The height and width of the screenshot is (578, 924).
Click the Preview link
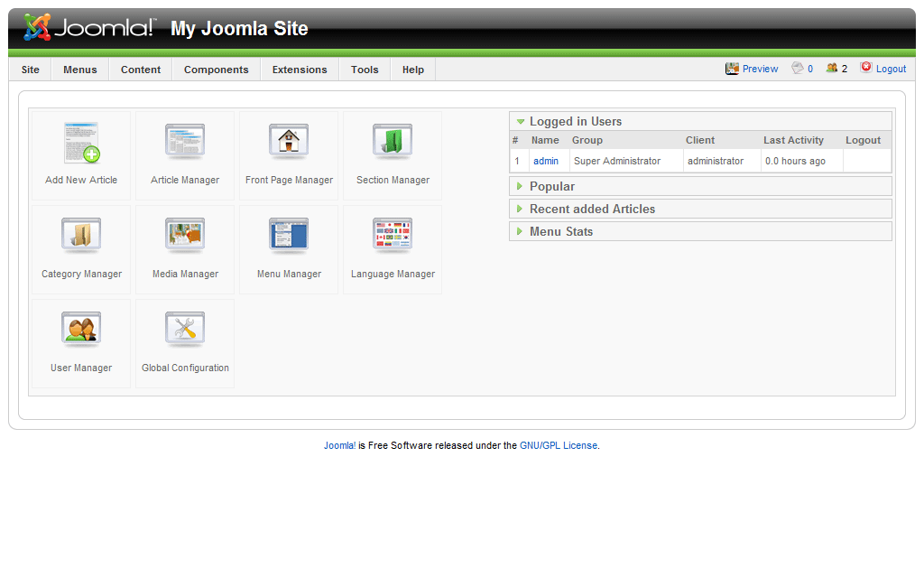[x=760, y=69]
